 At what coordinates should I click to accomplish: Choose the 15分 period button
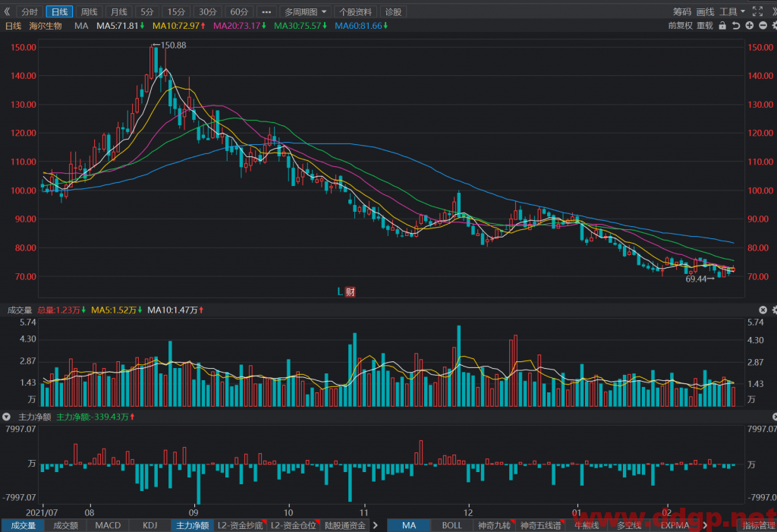(176, 11)
